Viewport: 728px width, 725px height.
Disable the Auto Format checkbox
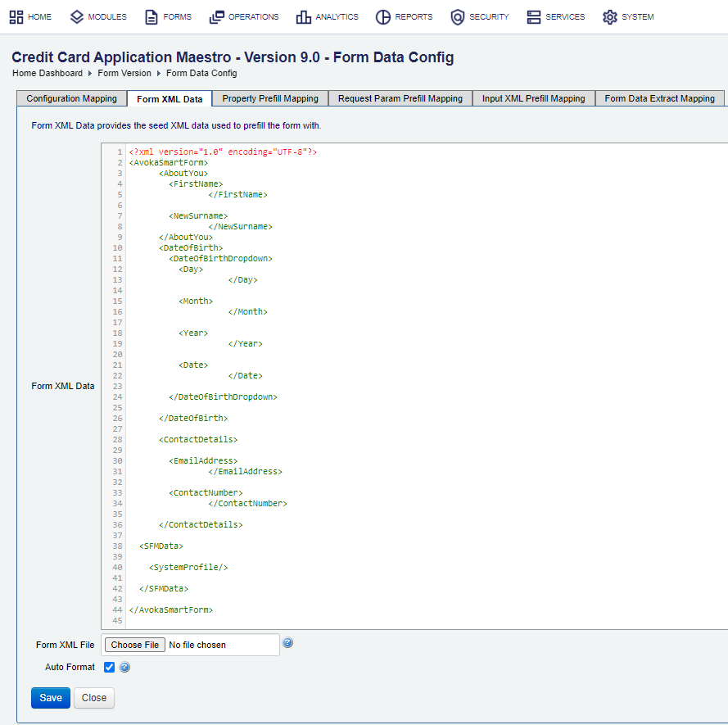[109, 667]
